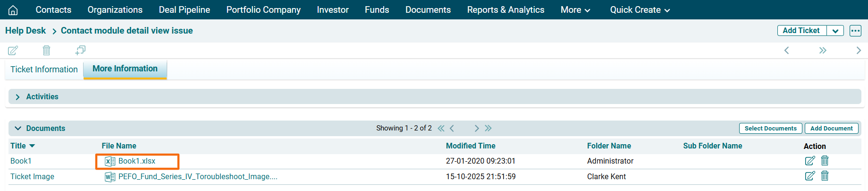Edit the Book1 document row
Image resolution: width=868 pixels, height=191 pixels.
(809, 161)
